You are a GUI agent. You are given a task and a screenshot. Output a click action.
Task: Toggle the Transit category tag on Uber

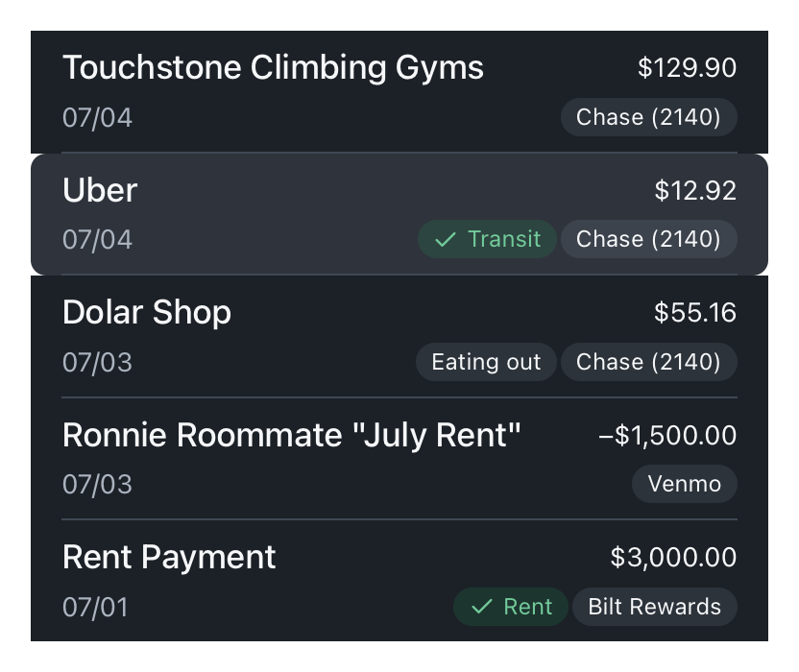[x=487, y=240]
